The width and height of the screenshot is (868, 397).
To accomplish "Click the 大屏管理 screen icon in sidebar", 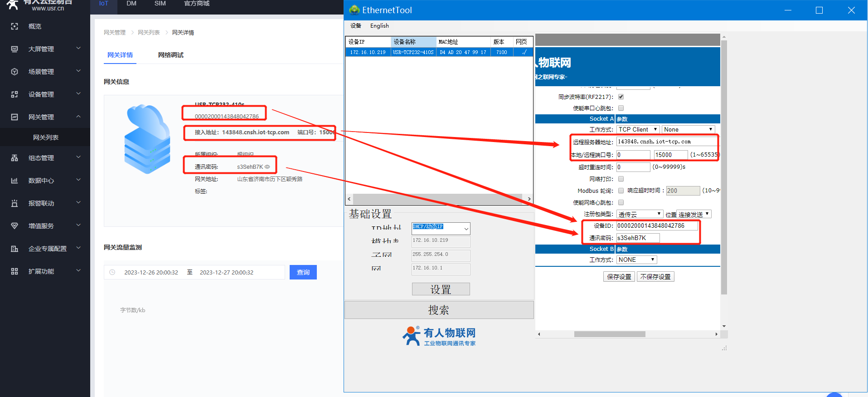I will pos(15,49).
